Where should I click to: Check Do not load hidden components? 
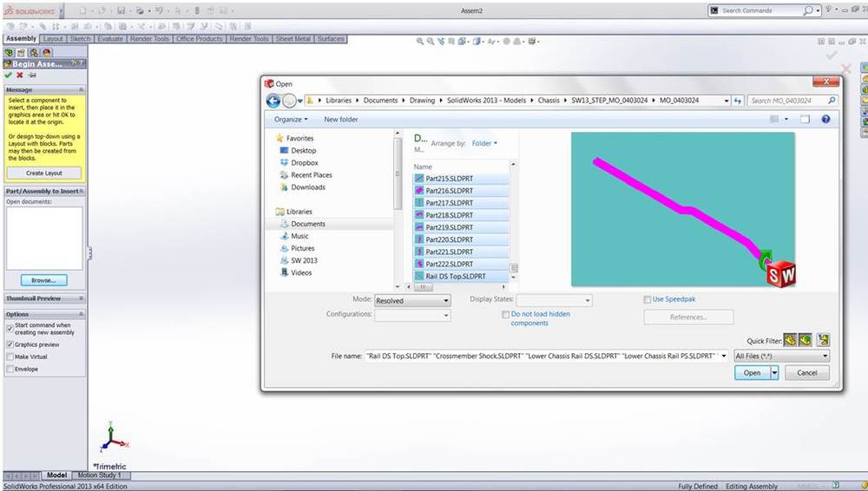coord(506,315)
